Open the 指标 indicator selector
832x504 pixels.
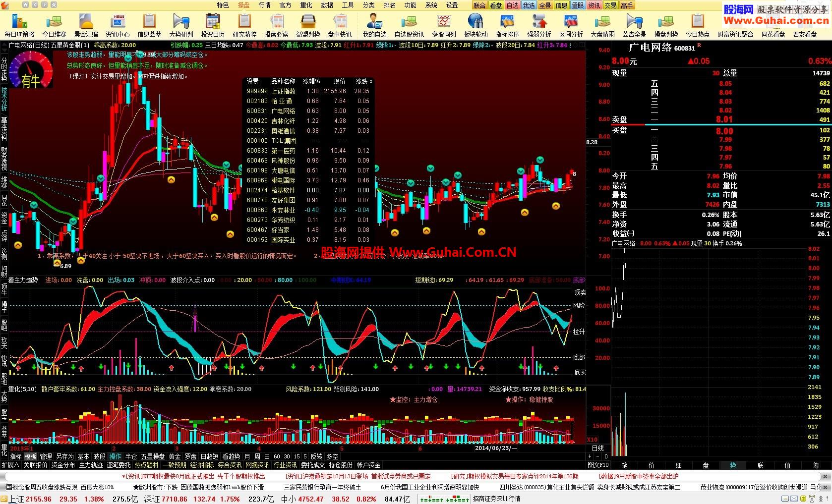point(16,456)
